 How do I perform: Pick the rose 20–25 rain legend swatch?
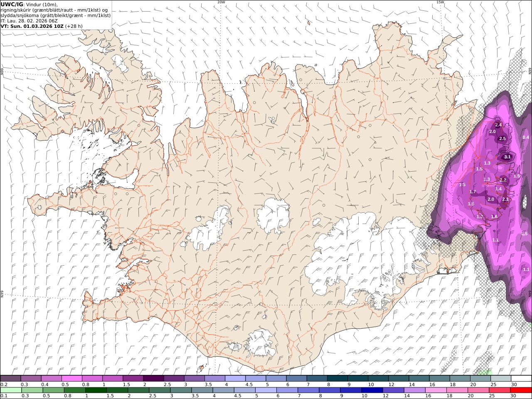pyautogui.click(x=478, y=390)
